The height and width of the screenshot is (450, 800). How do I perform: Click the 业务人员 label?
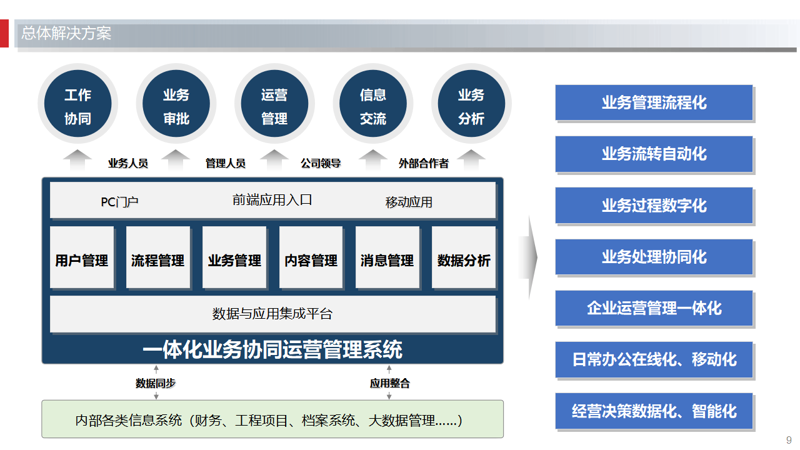128,163
